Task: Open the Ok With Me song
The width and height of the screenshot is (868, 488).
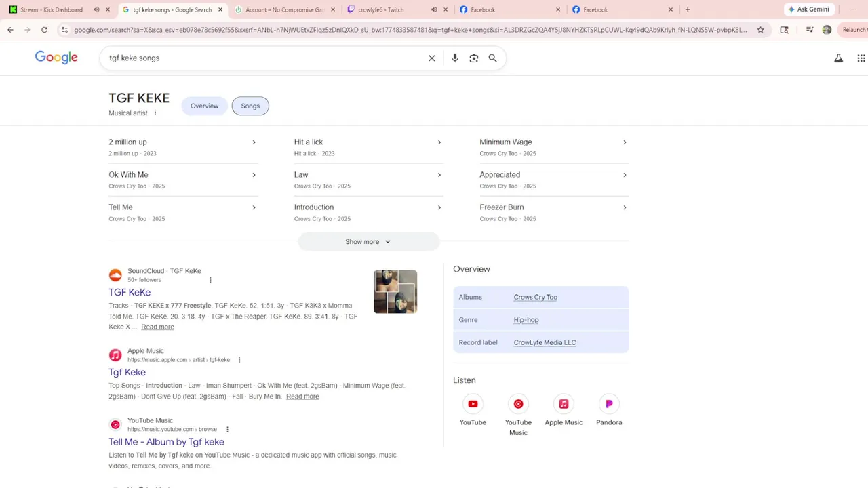Action: click(183, 180)
